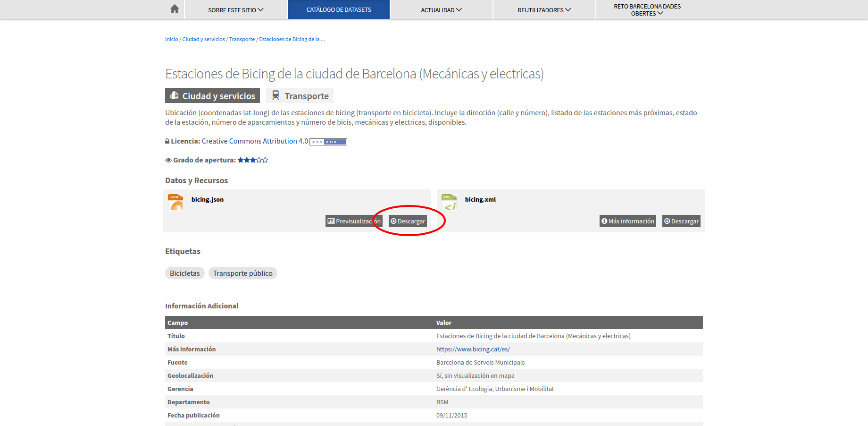
Task: Click the circled download icon on Descargar
Action: coord(393,221)
